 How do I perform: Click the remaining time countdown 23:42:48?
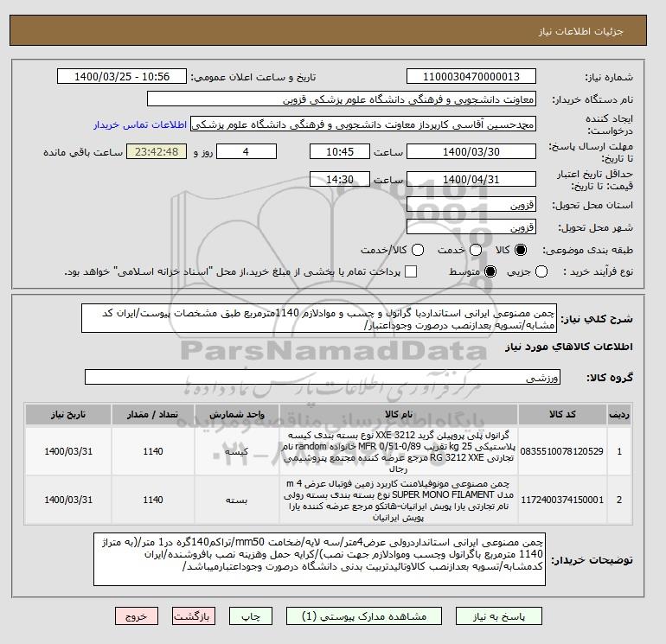pyautogui.click(x=157, y=151)
